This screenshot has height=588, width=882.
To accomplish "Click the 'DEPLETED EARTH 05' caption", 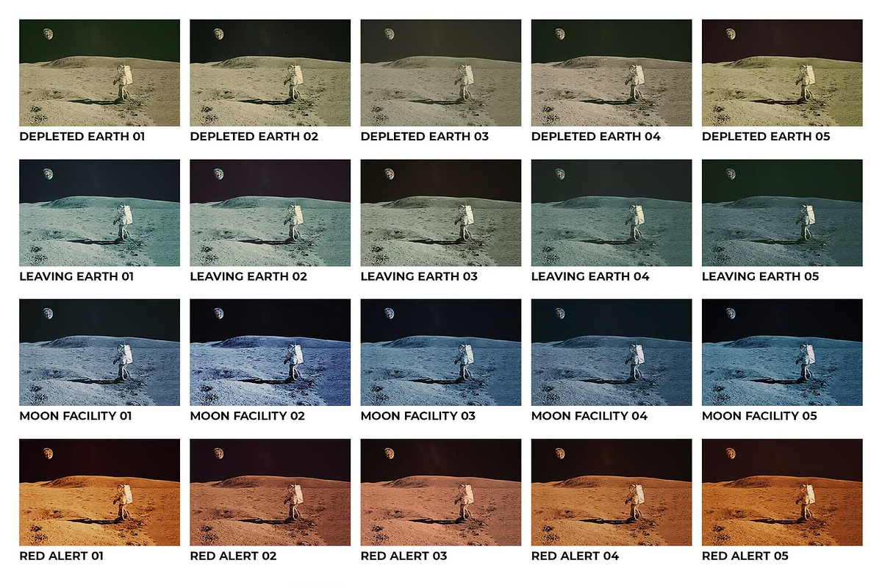I will 767,137.
